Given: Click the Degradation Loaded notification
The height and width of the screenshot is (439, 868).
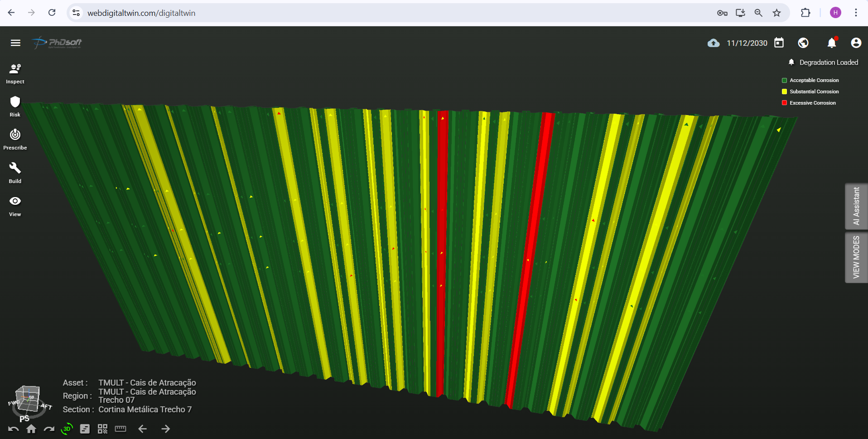Looking at the screenshot, I should tap(824, 63).
